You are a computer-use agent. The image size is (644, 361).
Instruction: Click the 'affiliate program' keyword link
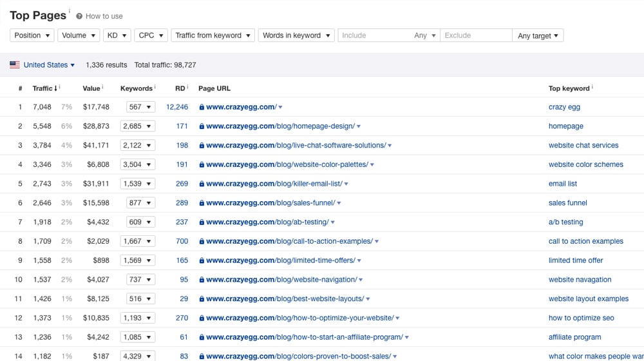coord(574,337)
